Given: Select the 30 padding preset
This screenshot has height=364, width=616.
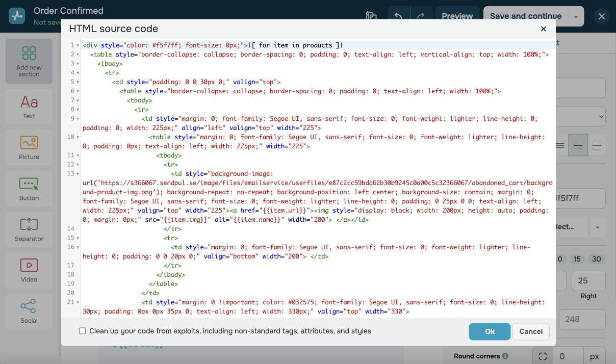Looking at the screenshot, I should 597,259.
